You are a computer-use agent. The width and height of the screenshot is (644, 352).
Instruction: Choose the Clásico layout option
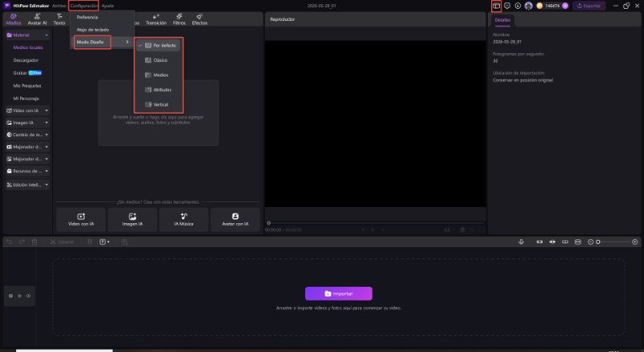(x=159, y=60)
